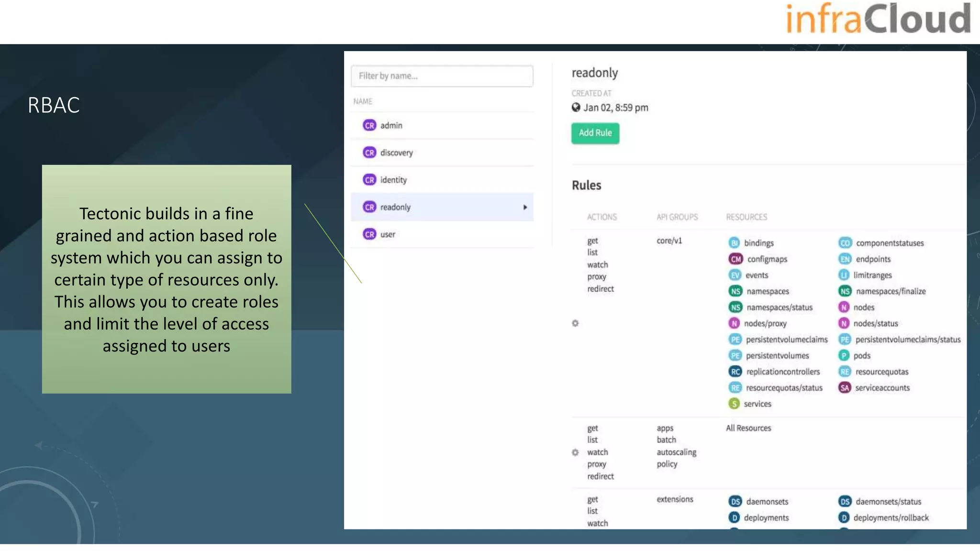Click the Jan 02, 8:59 pm timestamp

click(x=616, y=108)
